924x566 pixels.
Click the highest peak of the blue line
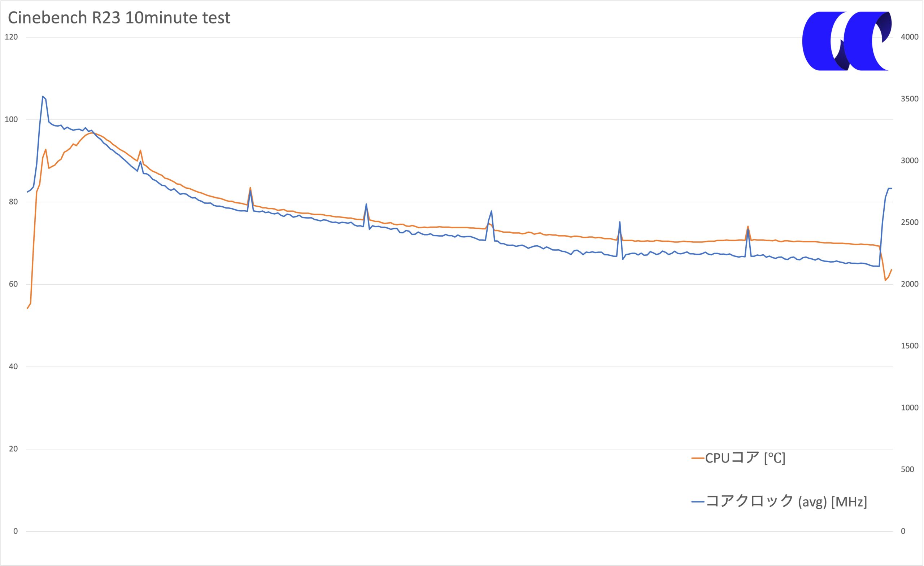point(43,96)
